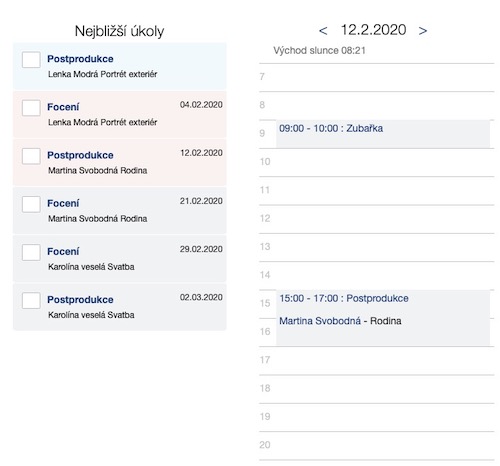Image resolution: width=500 pixels, height=466 pixels.
Task: Check the first Postprodukce Lenka Modrá task
Action: [31, 60]
